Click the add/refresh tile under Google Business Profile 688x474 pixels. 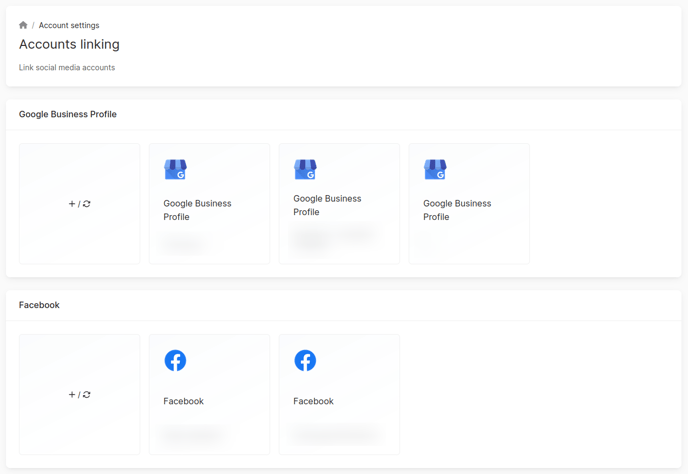(79, 204)
